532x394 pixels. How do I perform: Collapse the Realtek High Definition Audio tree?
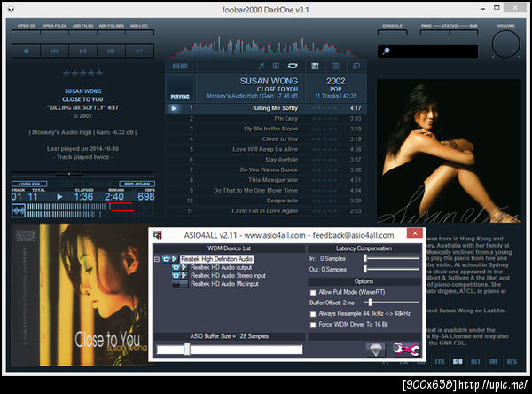click(157, 259)
